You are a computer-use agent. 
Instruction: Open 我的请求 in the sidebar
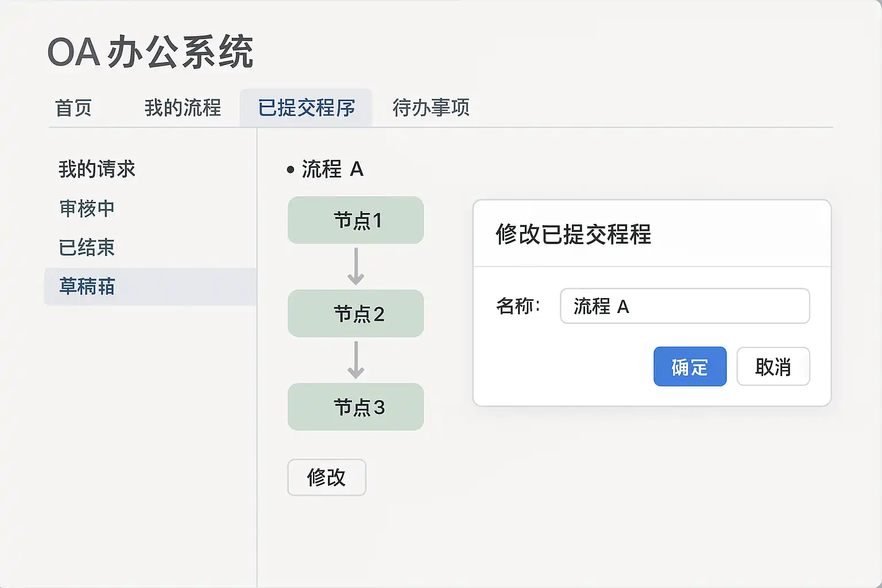click(x=97, y=169)
